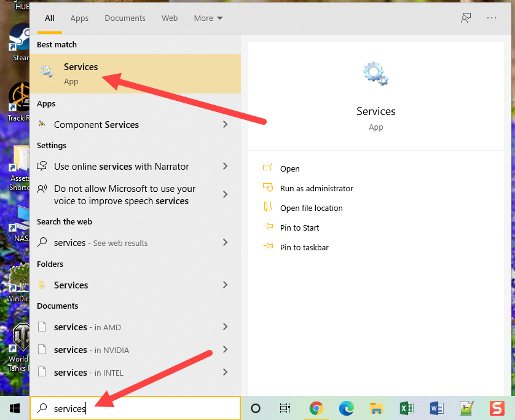Open the Windows Start button
Screen dimensions: 515x420
click(x=15, y=408)
